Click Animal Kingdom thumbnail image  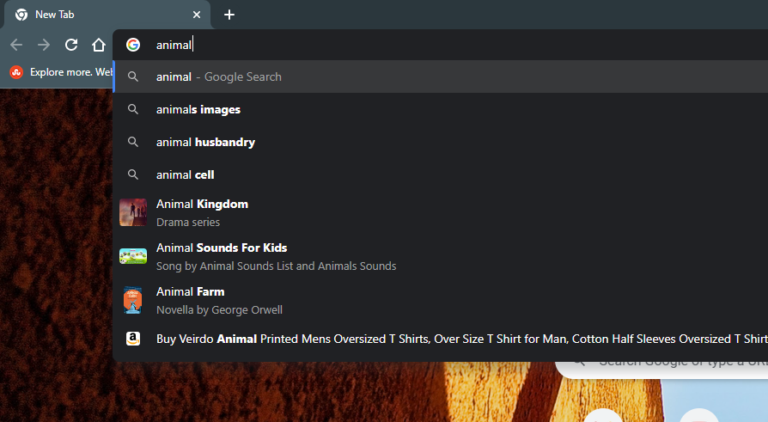[133, 212]
